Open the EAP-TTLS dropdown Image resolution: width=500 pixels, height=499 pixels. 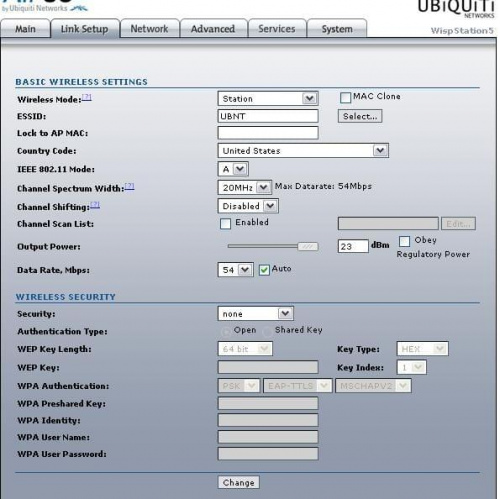pyautogui.click(x=298, y=386)
